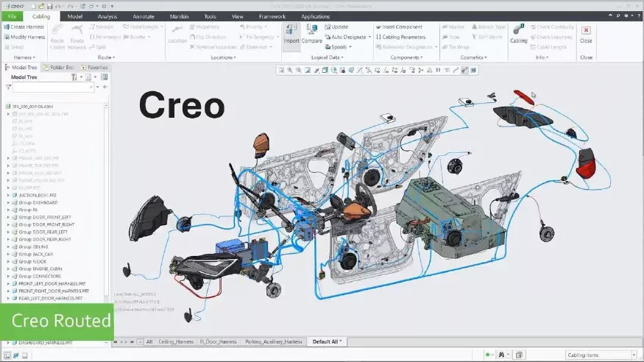
Task: Select the Parking_Auxiliary_Harness view tab
Action: (x=274, y=341)
